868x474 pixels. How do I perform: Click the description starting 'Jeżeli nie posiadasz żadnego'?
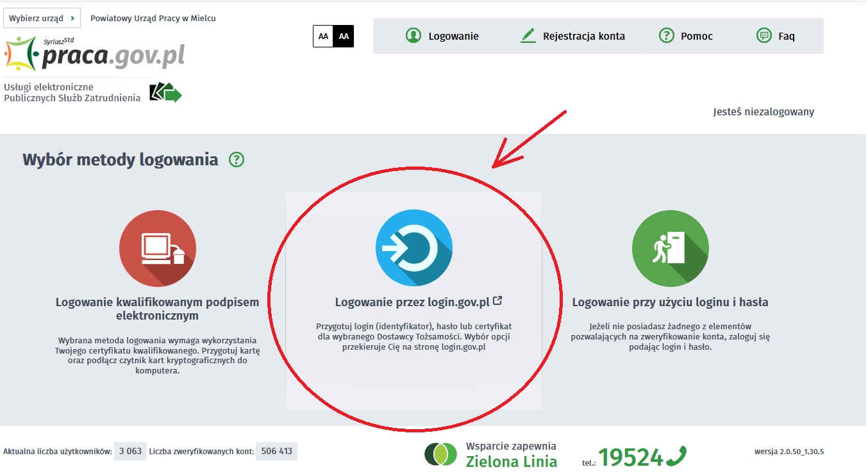tap(671, 336)
